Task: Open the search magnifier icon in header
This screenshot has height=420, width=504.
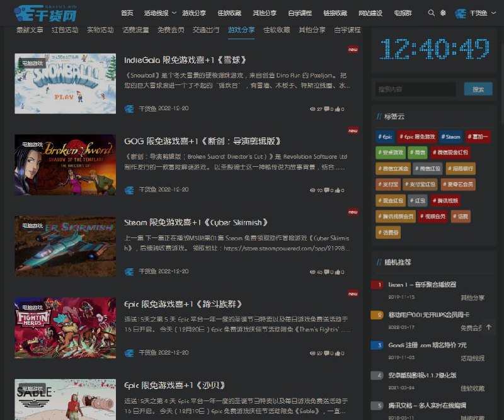Action: [x=432, y=13]
